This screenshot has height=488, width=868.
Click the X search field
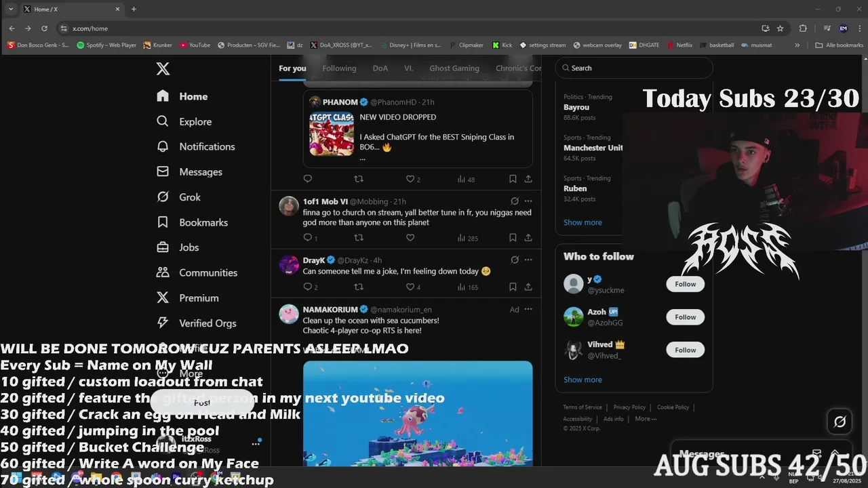point(634,68)
